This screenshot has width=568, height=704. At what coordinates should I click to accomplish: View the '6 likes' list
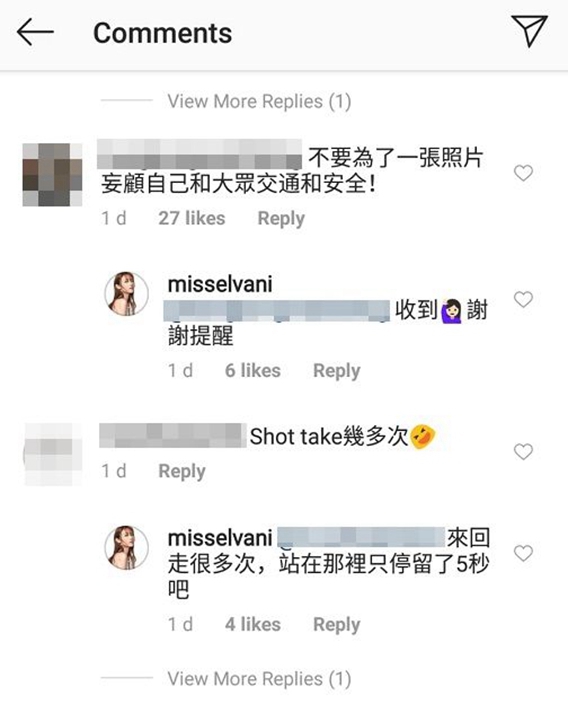(x=253, y=370)
